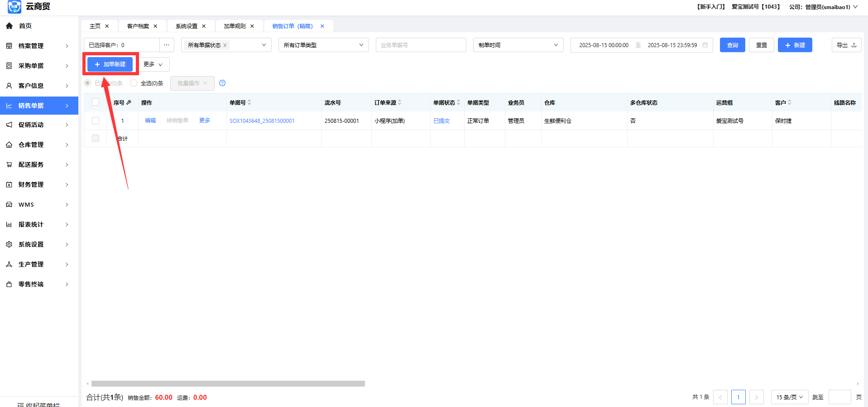The height and width of the screenshot is (407, 868).
Task: Click the horizontal scrollbar under the table
Action: pyautogui.click(x=228, y=383)
